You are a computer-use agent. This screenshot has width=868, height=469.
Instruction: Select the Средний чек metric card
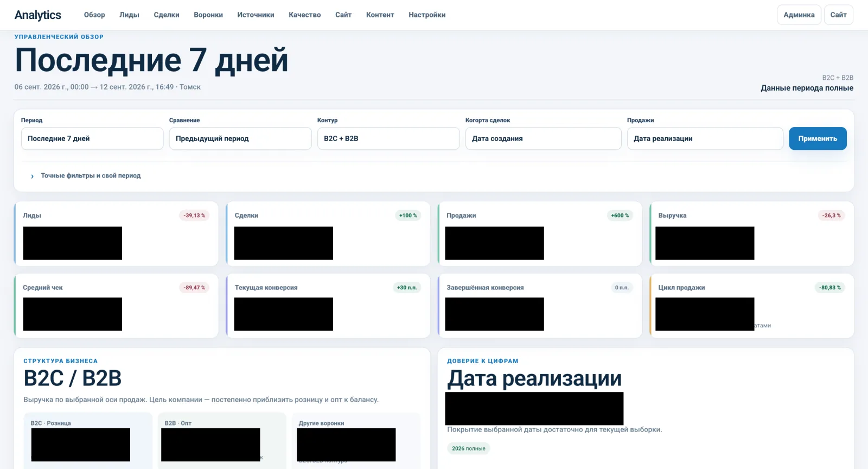[116, 306]
